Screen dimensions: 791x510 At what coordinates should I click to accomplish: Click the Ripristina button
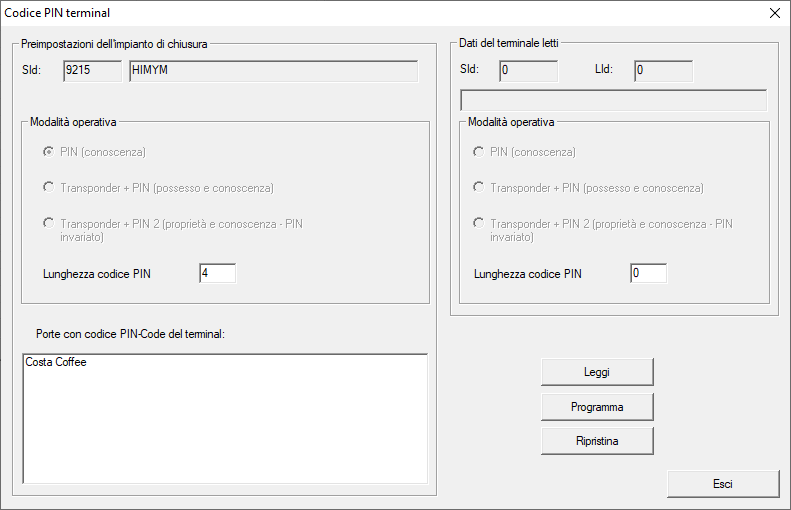click(x=597, y=441)
